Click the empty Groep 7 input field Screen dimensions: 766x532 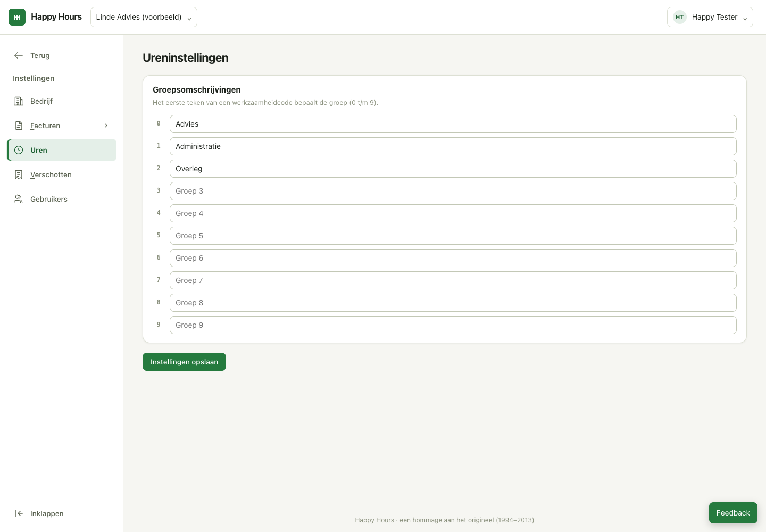(x=453, y=280)
